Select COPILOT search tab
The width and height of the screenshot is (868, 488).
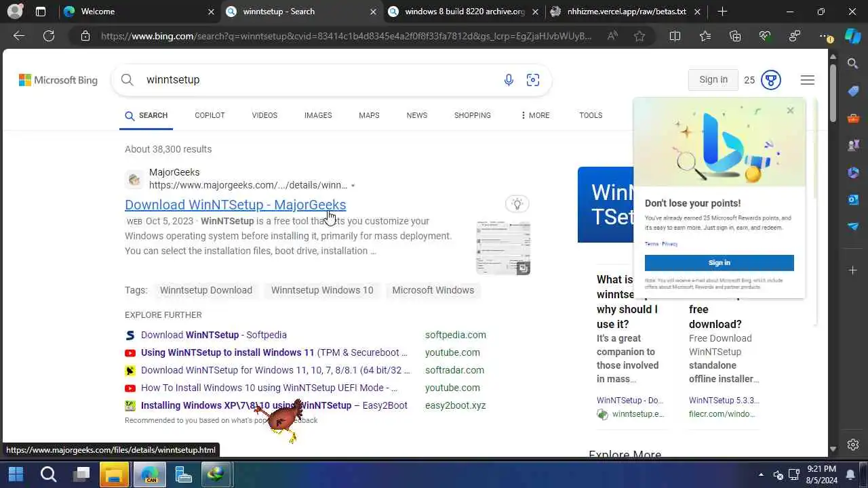210,115
